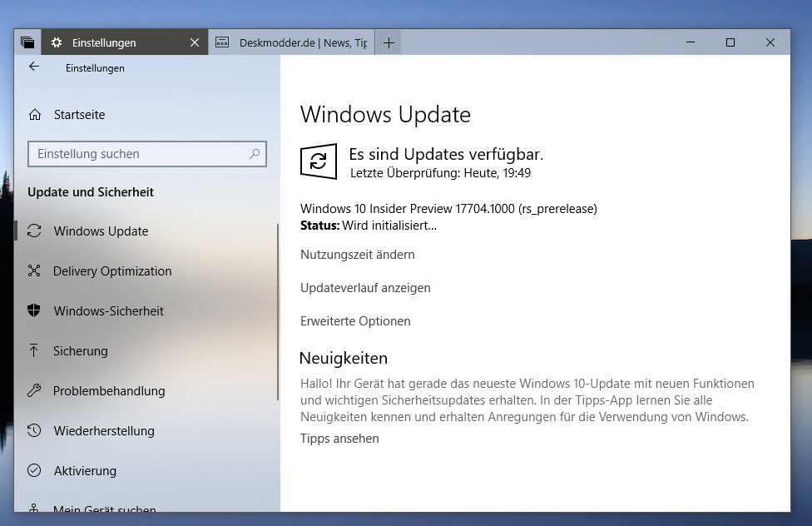This screenshot has width=812, height=526.
Task: Click the Startseite home icon
Action: (x=35, y=115)
